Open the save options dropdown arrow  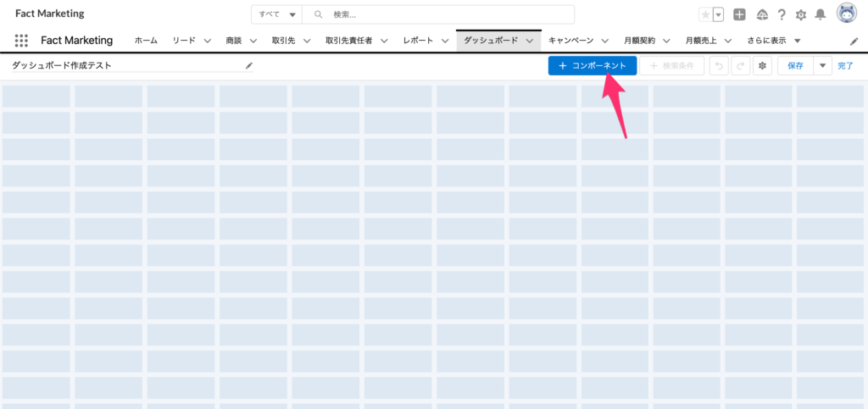coord(822,66)
